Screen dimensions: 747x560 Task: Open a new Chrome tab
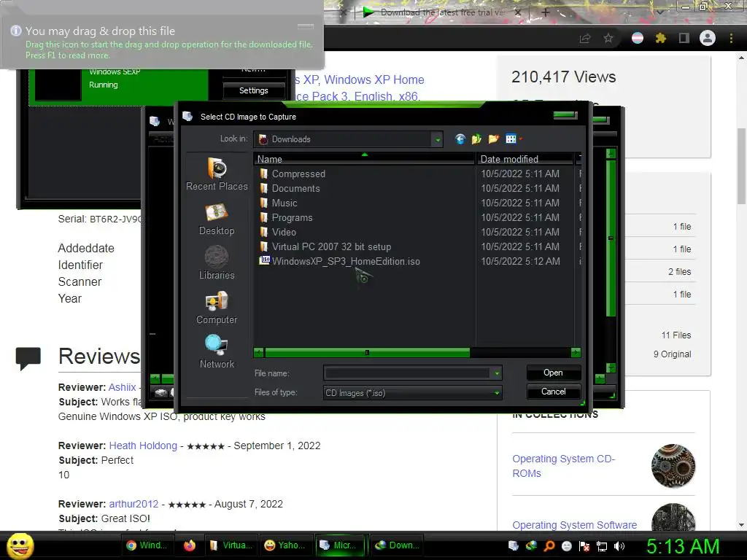pyautogui.click(x=546, y=12)
